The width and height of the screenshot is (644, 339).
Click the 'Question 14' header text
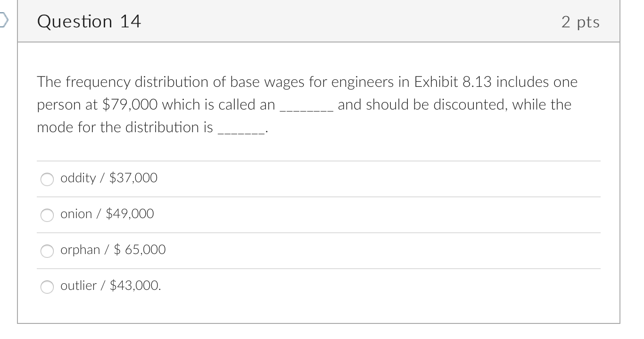coord(89,21)
